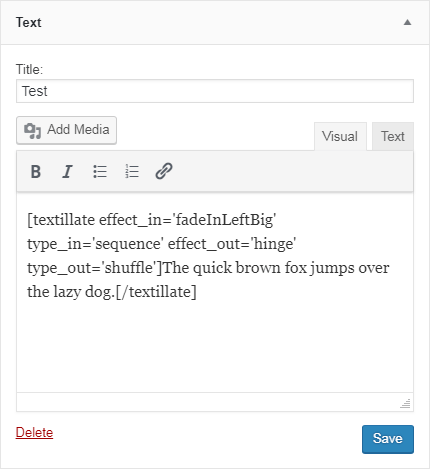Click the editor resize handle corner

(x=406, y=403)
